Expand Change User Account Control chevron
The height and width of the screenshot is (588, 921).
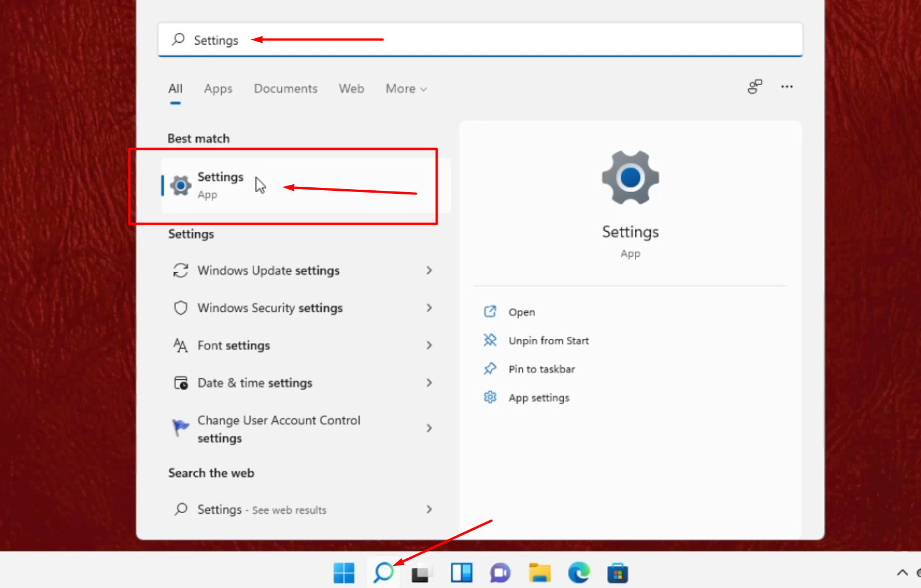pos(429,428)
